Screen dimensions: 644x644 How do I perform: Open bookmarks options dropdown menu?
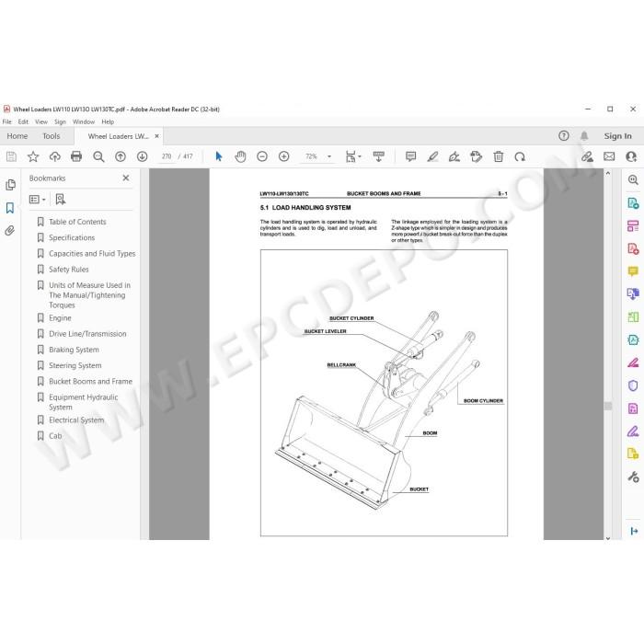38,200
